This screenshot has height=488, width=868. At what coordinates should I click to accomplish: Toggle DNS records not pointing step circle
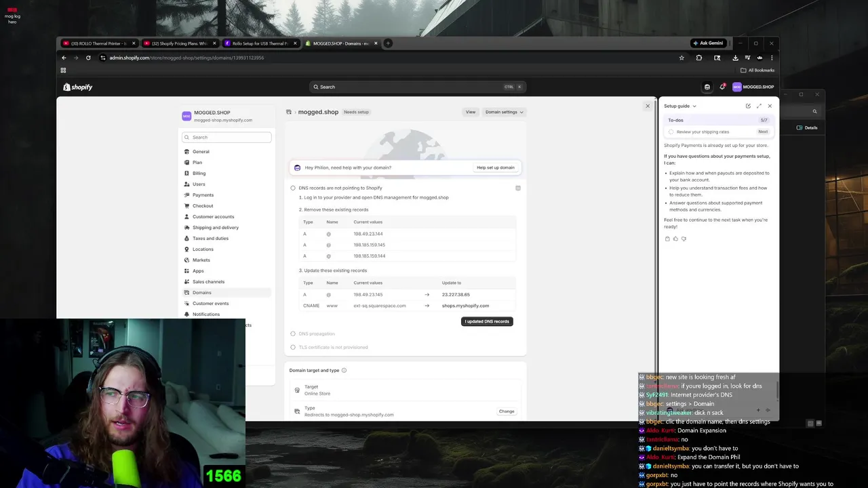(x=293, y=188)
